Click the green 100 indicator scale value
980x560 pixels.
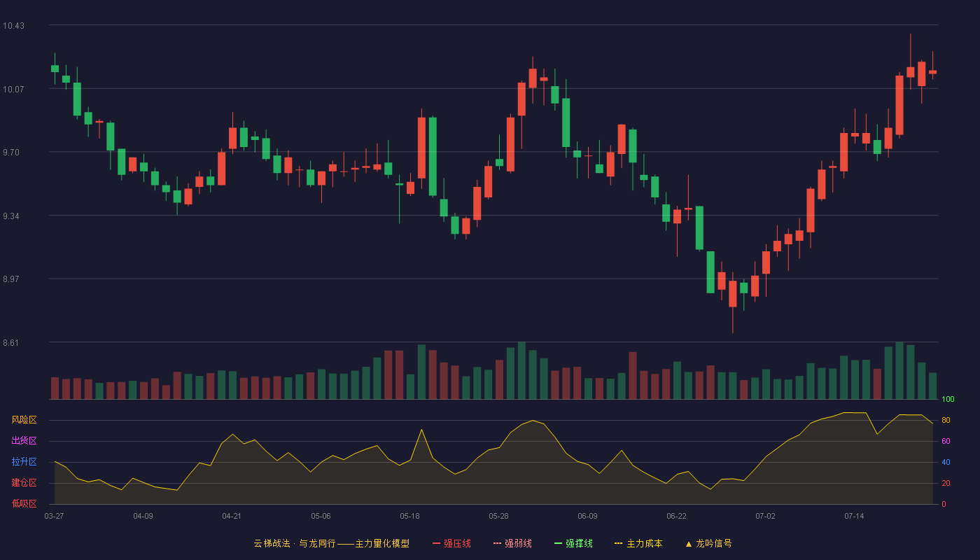tap(948, 400)
